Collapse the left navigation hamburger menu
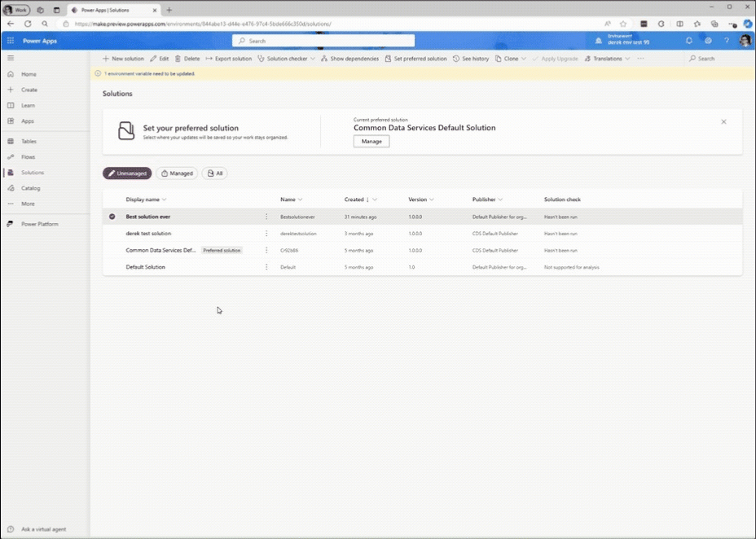Screen dimensions: 756x539 pos(11,59)
